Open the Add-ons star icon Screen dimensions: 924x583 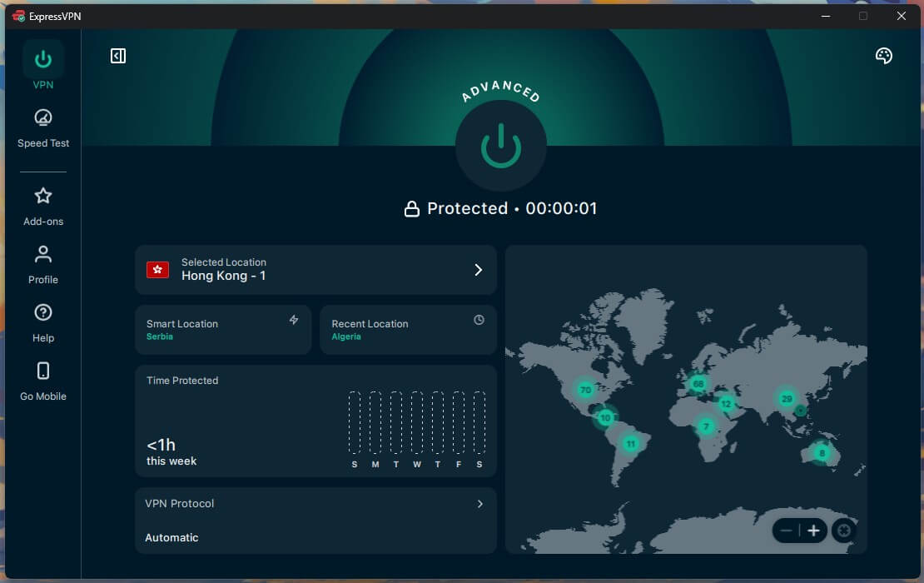pyautogui.click(x=43, y=196)
